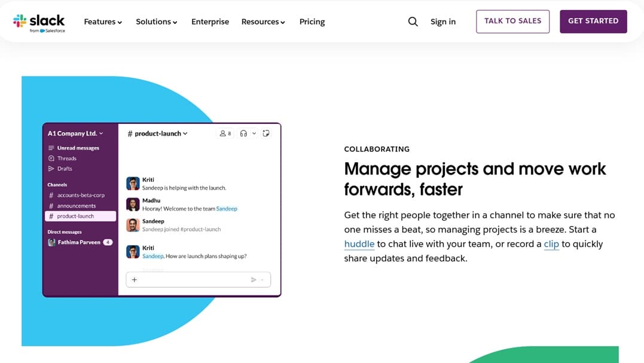This screenshot has height=363, width=644.
Task: Select the Drafts icon in sidebar
Action: [x=53, y=168]
